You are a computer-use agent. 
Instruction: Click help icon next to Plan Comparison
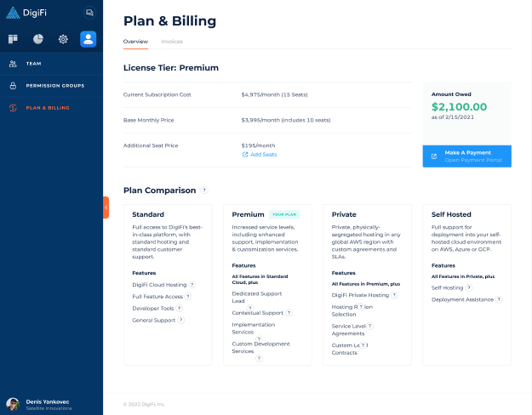pos(204,190)
